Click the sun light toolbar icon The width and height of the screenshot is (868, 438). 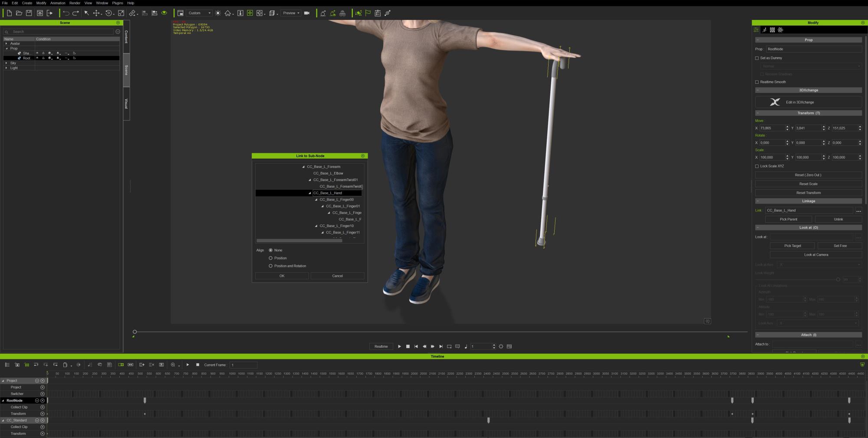218,13
